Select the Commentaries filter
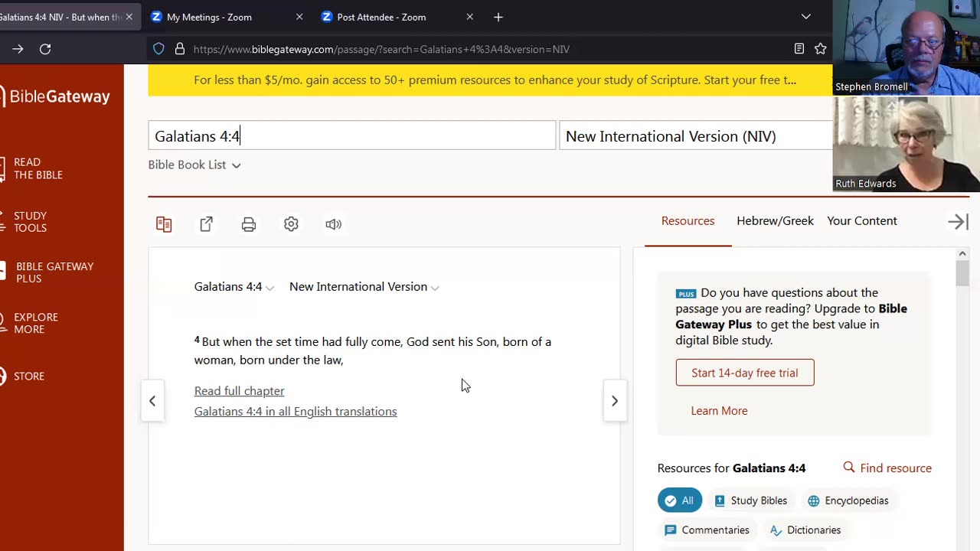This screenshot has height=551, width=980. coord(707,530)
